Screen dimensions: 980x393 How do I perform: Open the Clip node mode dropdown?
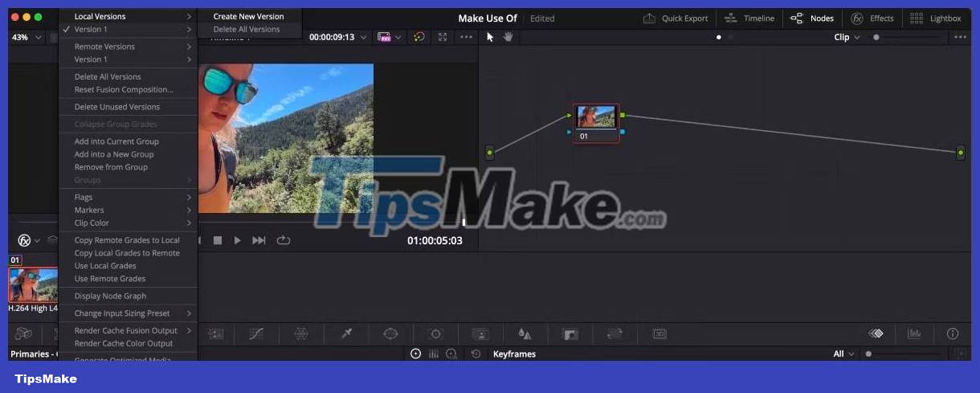(x=847, y=37)
